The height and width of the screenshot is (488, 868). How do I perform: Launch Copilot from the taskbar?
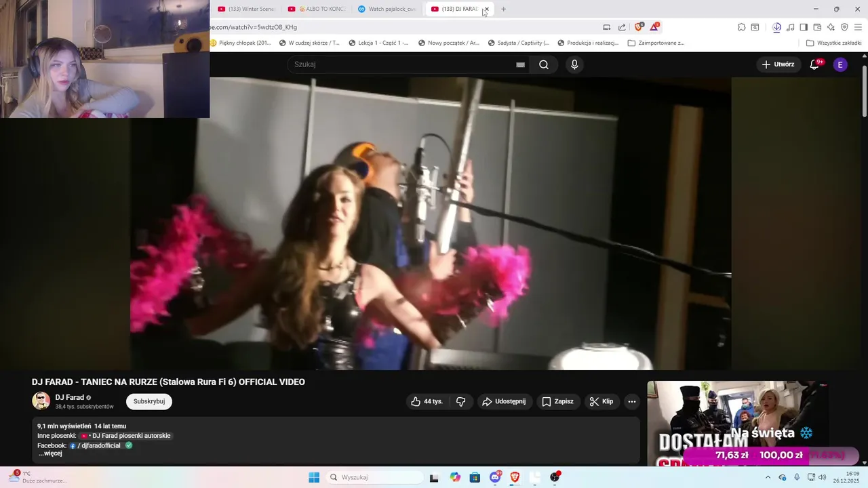[x=455, y=477]
